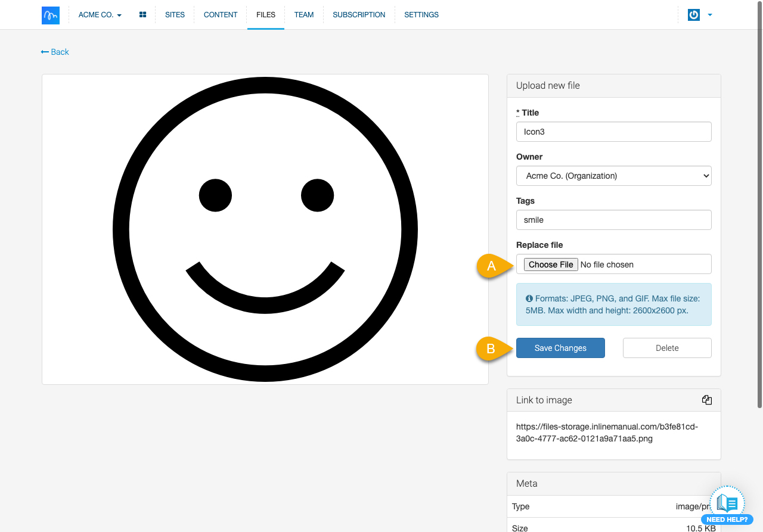This screenshot has width=763, height=532.
Task: Focus the Tags input field
Action: [x=613, y=220]
